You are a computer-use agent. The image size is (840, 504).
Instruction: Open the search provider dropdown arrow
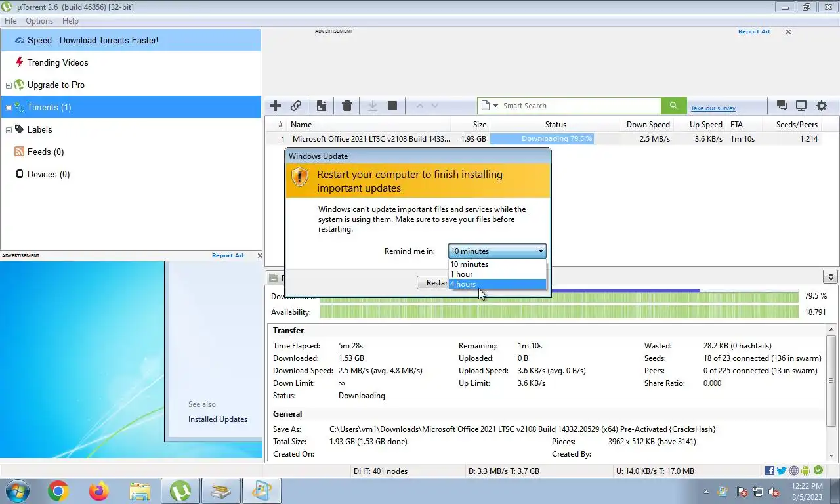pos(495,106)
